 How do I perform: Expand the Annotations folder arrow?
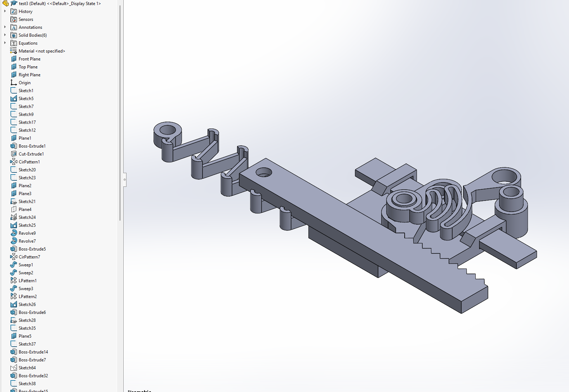click(5, 27)
